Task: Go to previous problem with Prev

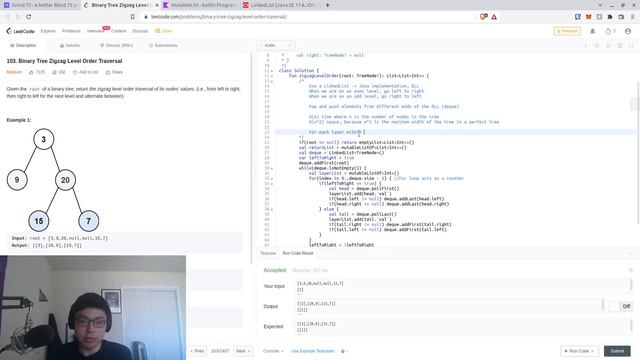Action: (x=198, y=351)
